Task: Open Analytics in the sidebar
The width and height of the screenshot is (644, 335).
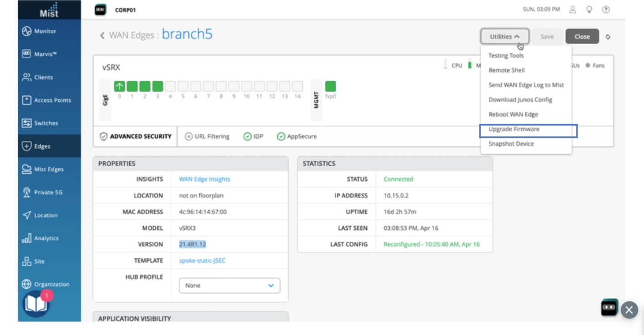Action: tap(49, 238)
